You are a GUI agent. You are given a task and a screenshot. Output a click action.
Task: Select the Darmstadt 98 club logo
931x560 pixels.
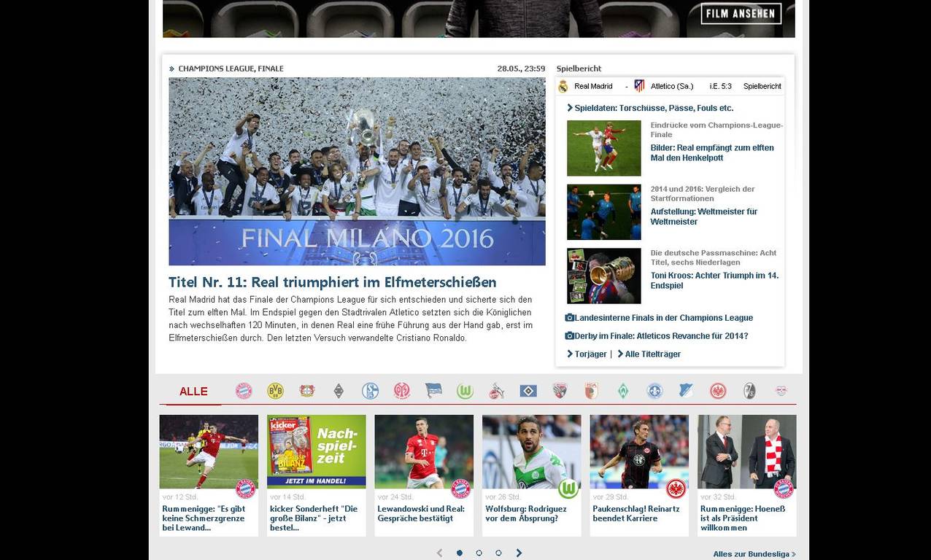[x=654, y=392]
